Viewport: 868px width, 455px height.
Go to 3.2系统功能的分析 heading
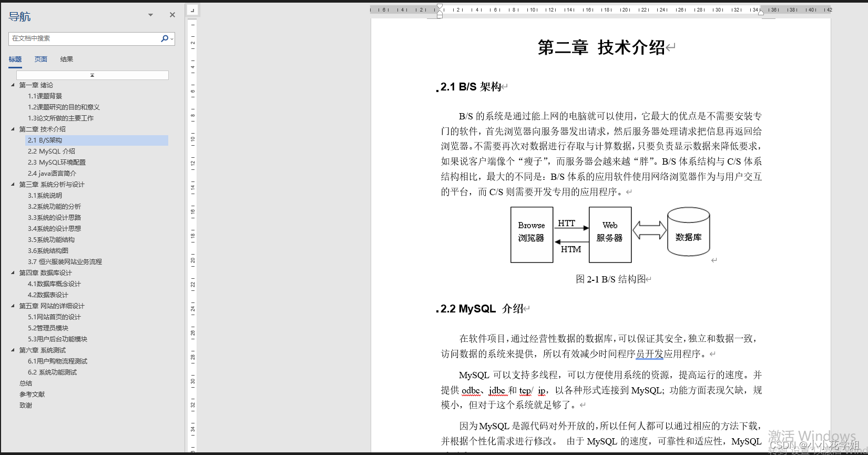coord(55,207)
